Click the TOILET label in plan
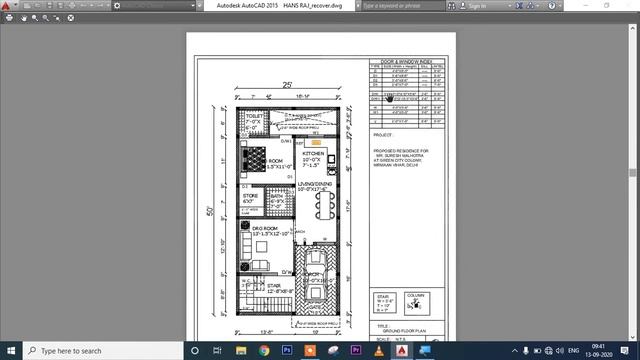Viewport: 640px width, 360px height. pos(255,116)
